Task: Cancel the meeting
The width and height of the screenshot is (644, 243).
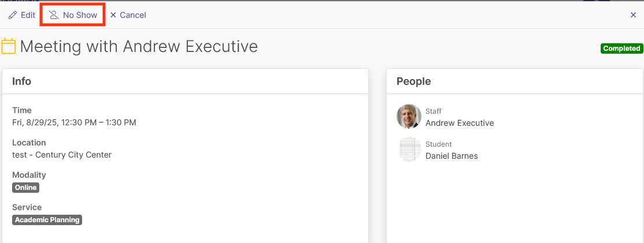Action: (128, 15)
